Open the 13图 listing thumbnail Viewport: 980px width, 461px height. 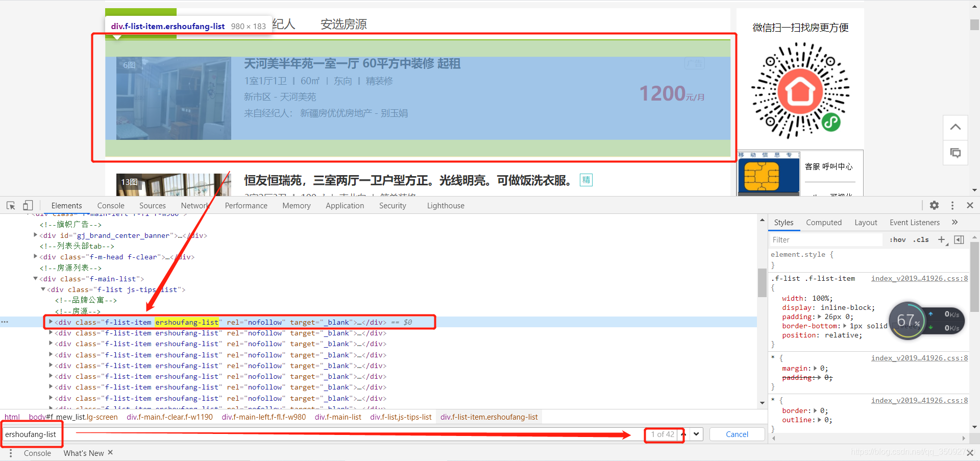point(174,185)
